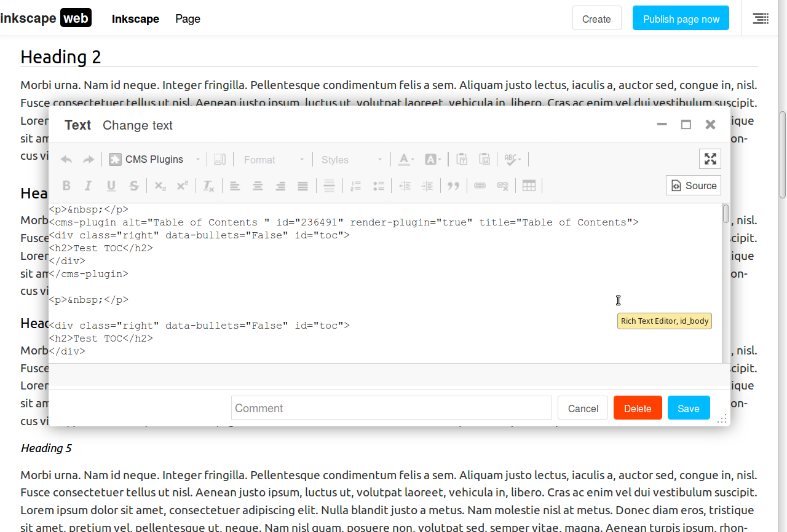This screenshot has width=787, height=532.
Task: Insert a table using the Table icon
Action: (x=529, y=186)
